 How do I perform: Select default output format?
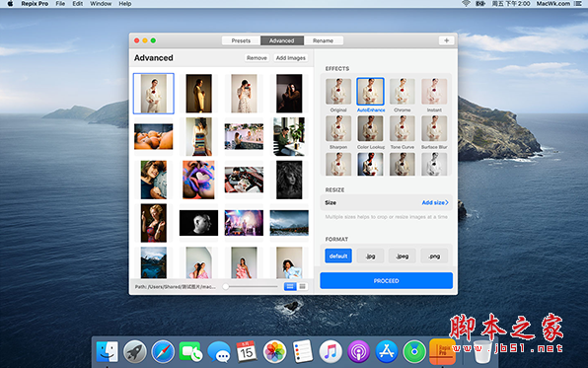(x=338, y=256)
